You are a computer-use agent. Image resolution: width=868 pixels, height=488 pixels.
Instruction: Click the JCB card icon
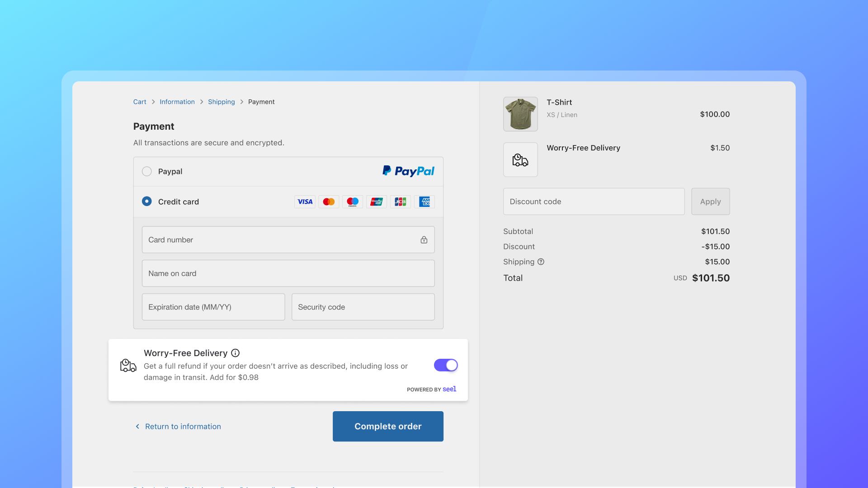(400, 202)
